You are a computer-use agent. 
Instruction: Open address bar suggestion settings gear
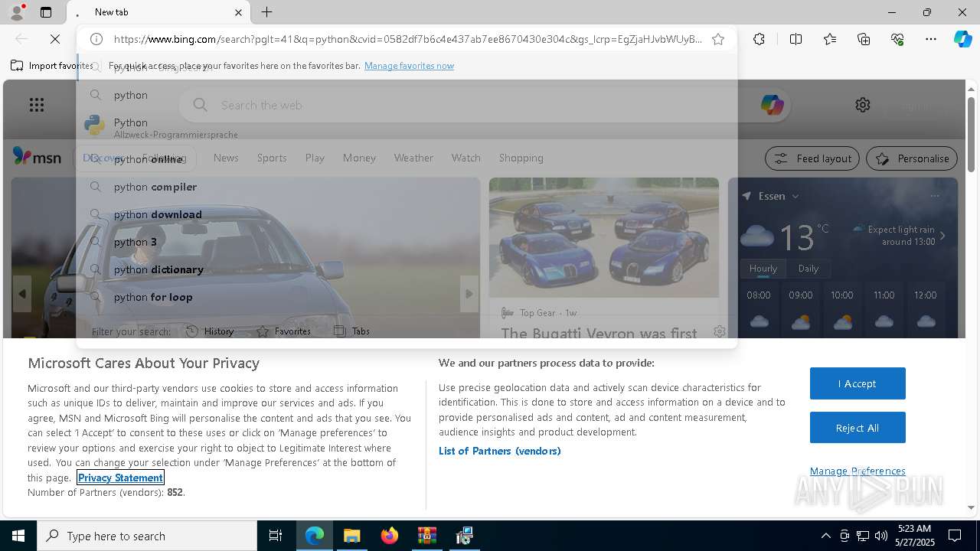(719, 331)
